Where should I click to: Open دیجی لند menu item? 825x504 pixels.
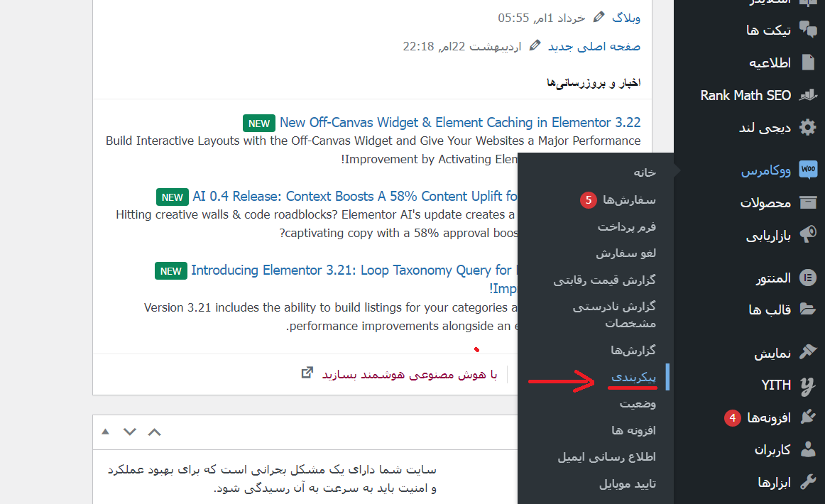click(x=765, y=128)
